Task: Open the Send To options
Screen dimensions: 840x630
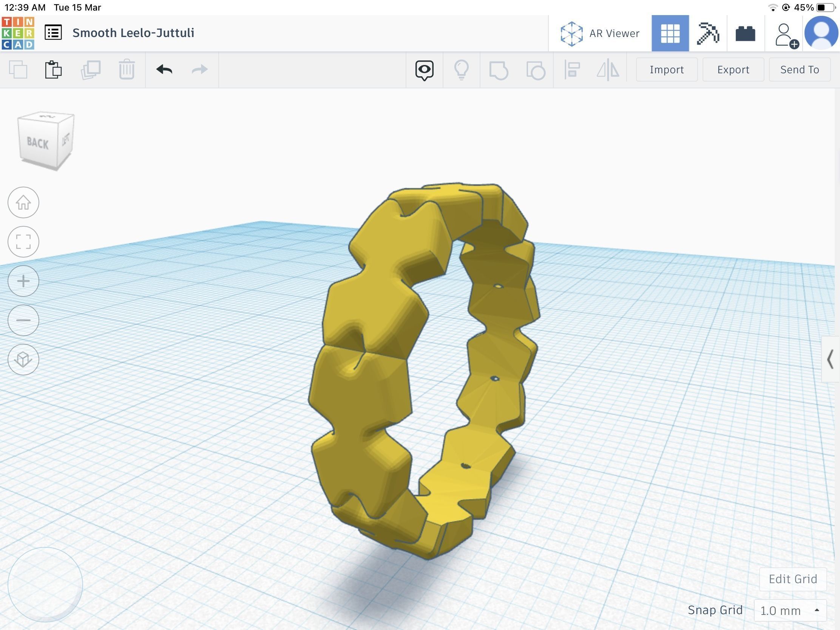Action: click(799, 69)
